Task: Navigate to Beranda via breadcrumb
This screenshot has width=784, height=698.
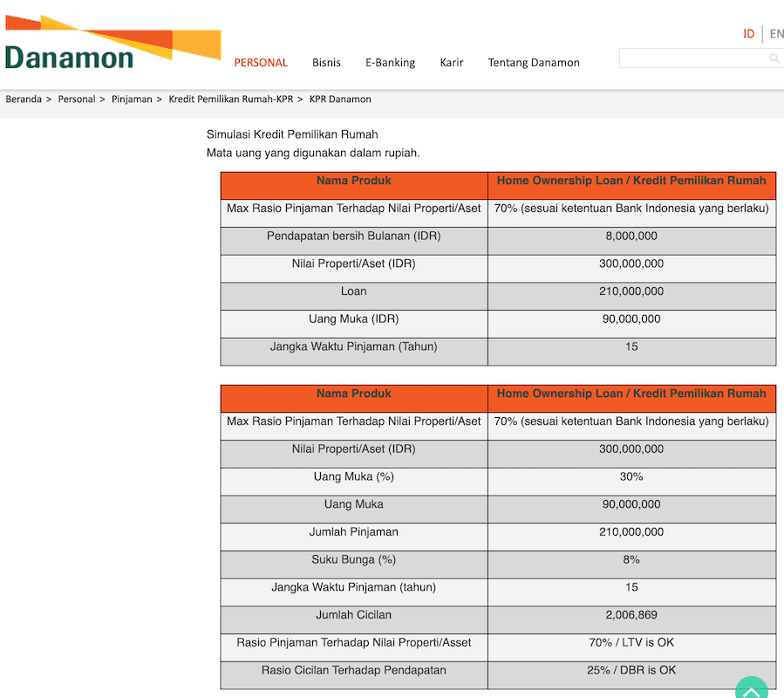Action: [24, 99]
